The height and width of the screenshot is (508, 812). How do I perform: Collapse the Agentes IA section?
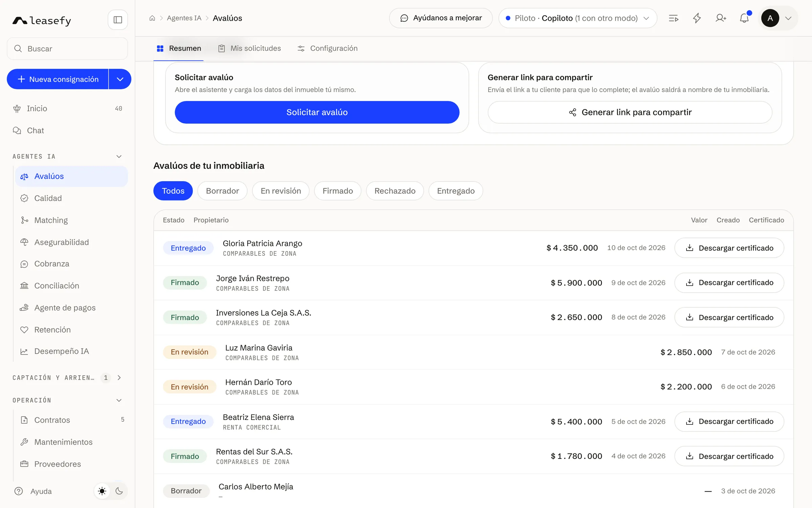(119, 156)
